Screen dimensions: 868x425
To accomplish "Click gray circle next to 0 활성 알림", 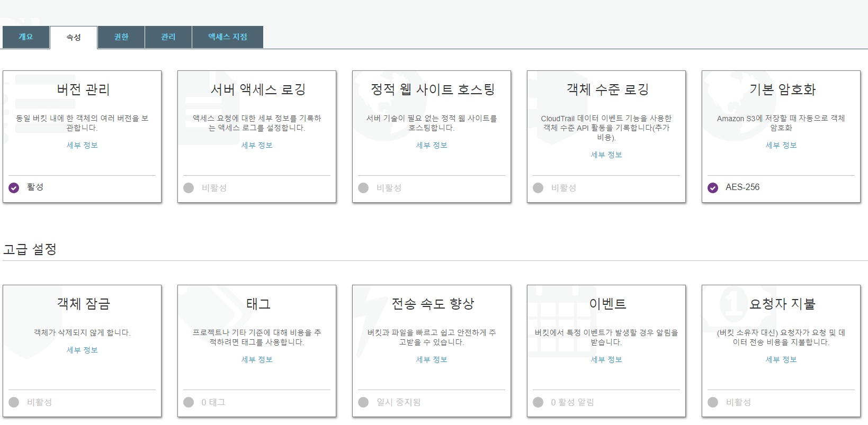I will 538,402.
